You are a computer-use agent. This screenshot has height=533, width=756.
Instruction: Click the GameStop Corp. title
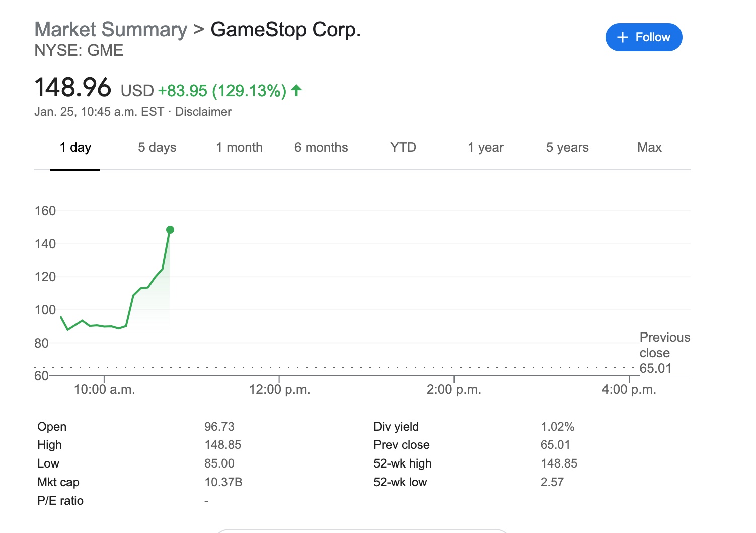click(285, 30)
